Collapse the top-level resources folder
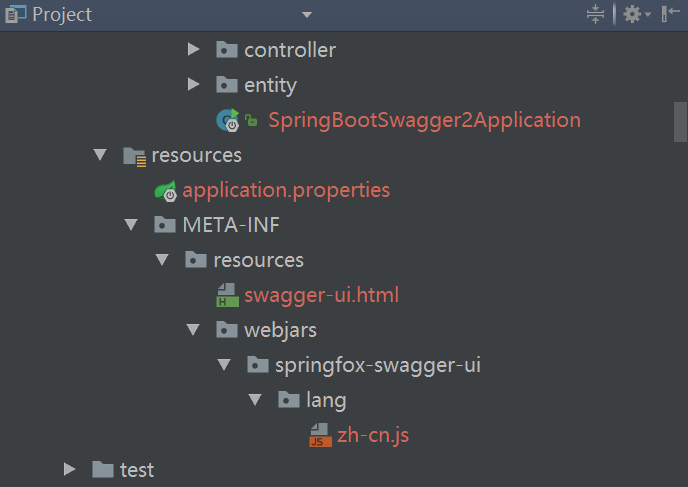The width and height of the screenshot is (688, 487). pyautogui.click(x=99, y=155)
